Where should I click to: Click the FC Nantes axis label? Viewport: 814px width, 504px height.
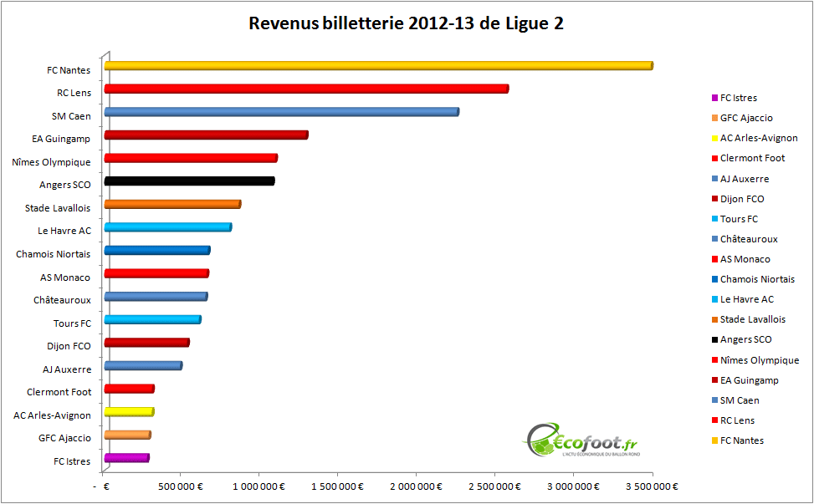[x=69, y=70]
